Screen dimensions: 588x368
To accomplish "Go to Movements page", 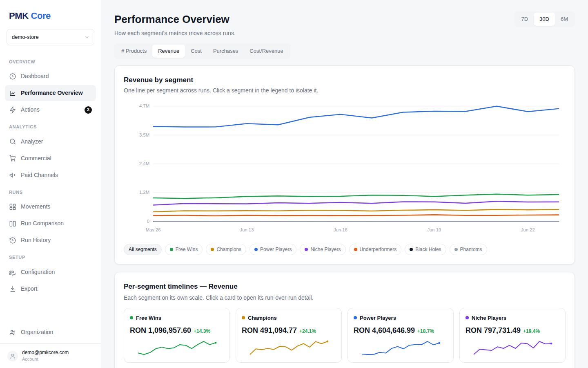I will tap(50, 207).
